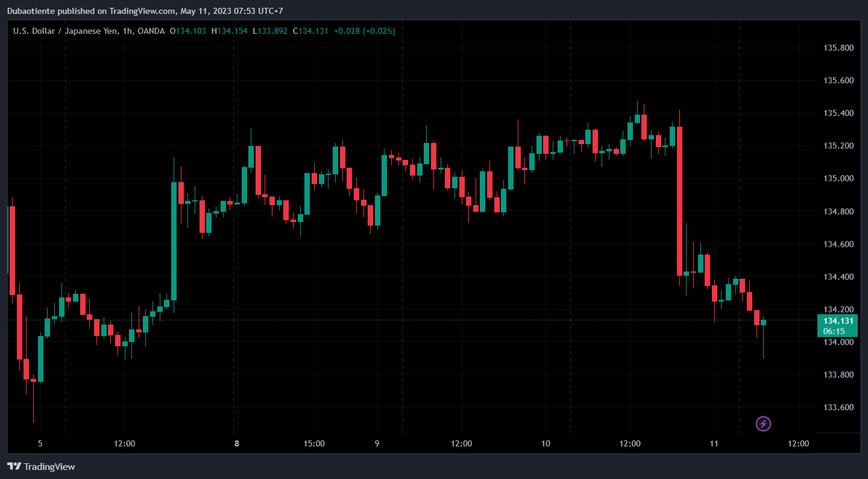Click the Low value L133.892

coord(270,31)
